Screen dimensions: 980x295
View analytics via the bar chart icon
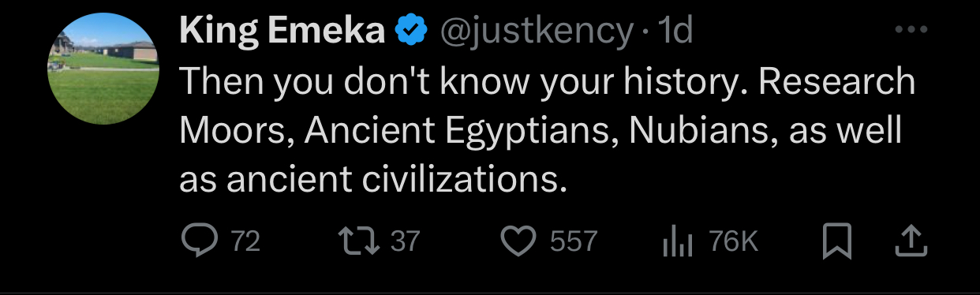click(x=677, y=241)
